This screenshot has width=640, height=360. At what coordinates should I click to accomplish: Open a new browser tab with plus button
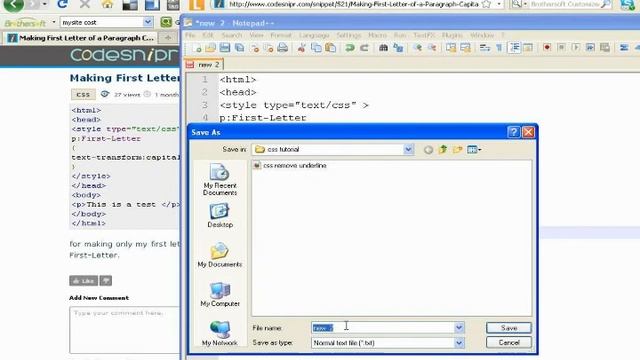168,38
